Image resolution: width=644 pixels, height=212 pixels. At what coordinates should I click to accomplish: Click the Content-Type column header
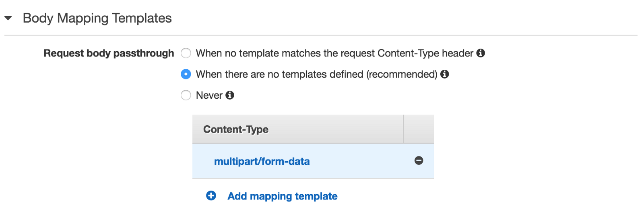click(x=236, y=129)
